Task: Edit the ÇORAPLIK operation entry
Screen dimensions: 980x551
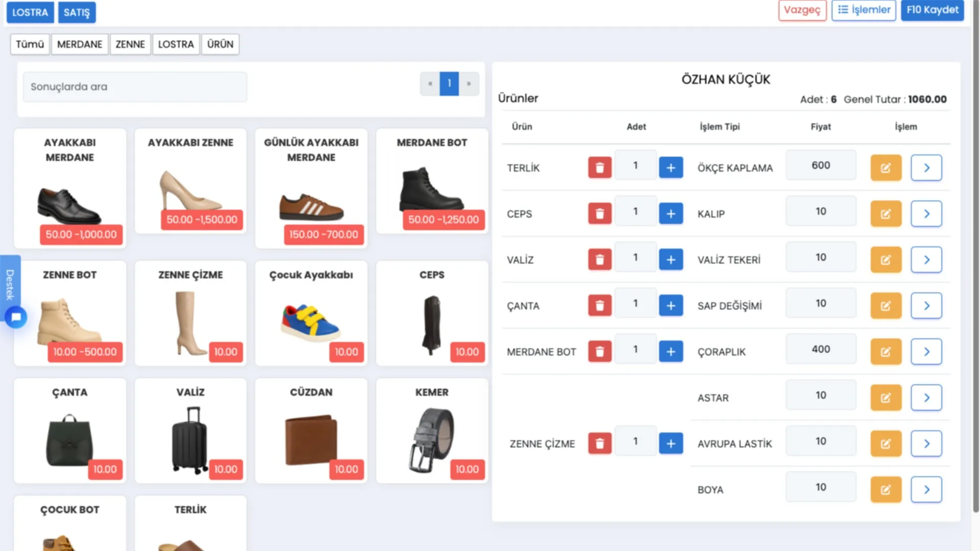Action: coord(886,352)
